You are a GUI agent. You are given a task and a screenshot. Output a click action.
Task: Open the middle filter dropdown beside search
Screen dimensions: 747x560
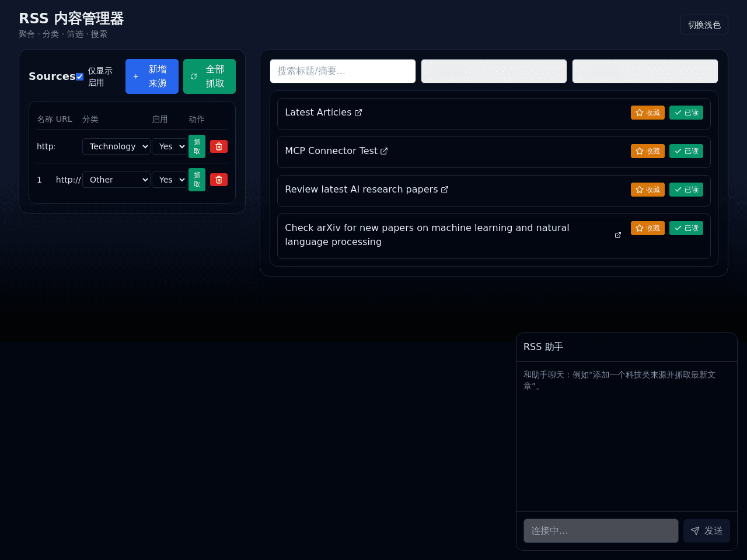pos(494,71)
